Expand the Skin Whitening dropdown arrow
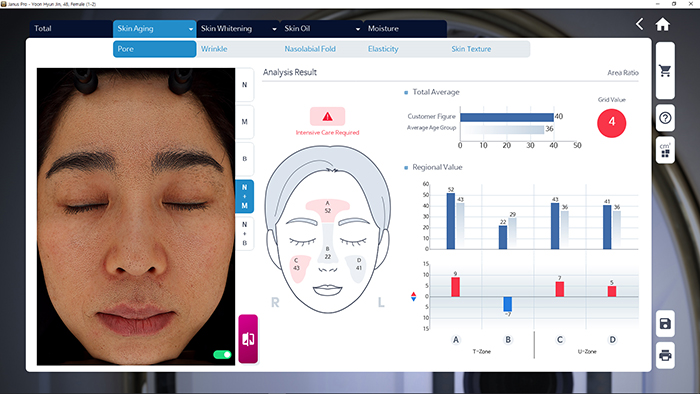 click(274, 29)
